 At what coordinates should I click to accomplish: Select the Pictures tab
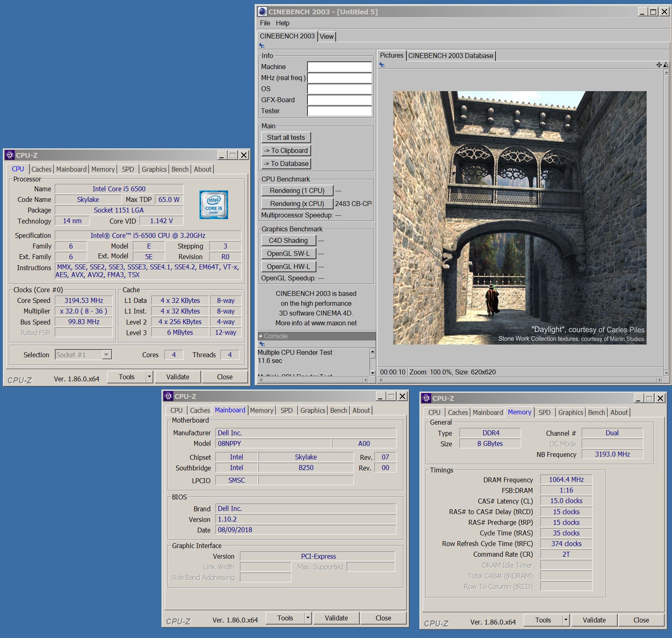click(392, 56)
